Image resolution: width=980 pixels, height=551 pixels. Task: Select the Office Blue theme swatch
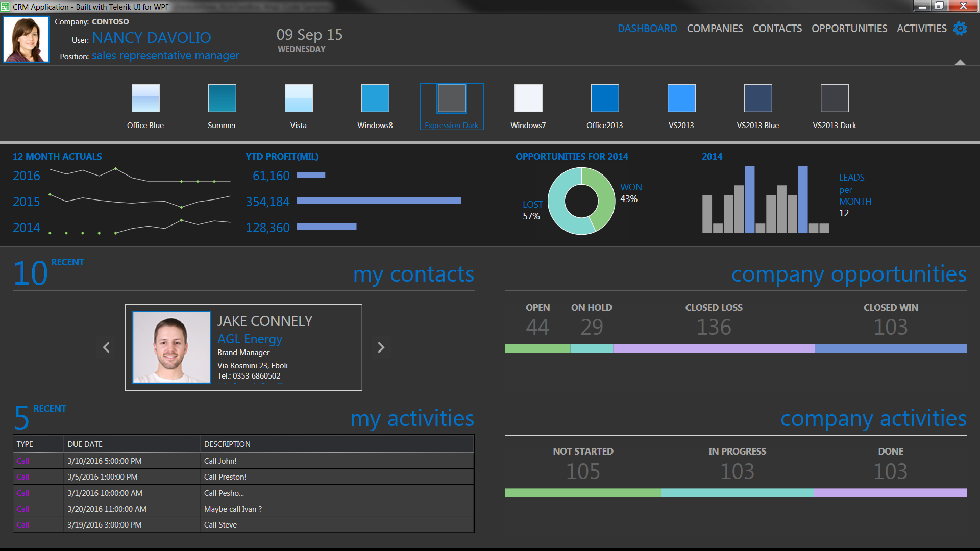pyautogui.click(x=145, y=98)
